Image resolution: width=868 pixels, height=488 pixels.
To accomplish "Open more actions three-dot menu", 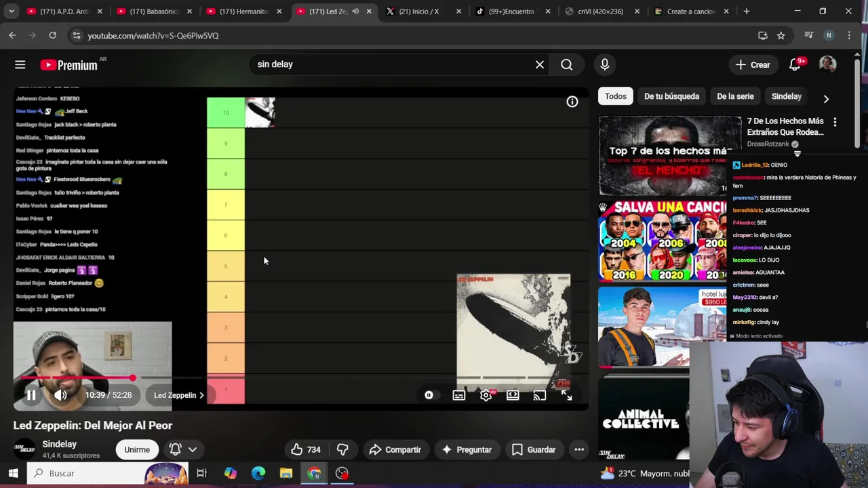I will click(x=579, y=449).
